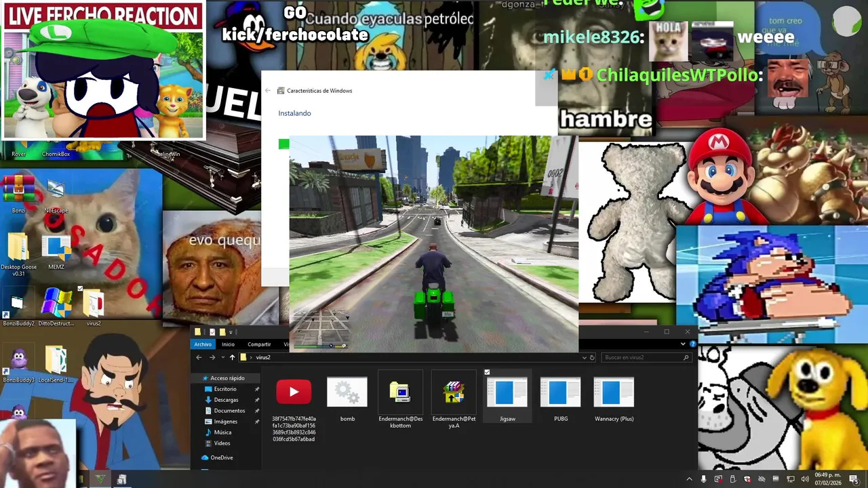Open the quick access toolbar customize dropdown
Screen dimensions: 868x488
[x=231, y=332]
